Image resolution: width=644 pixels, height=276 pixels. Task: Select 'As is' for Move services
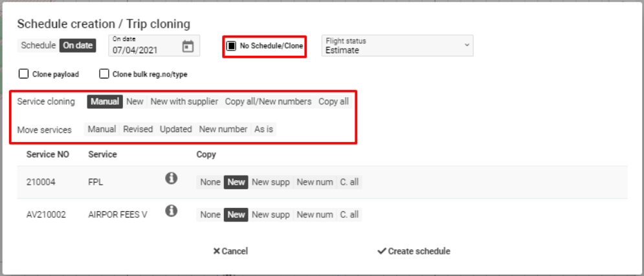pyautogui.click(x=263, y=129)
